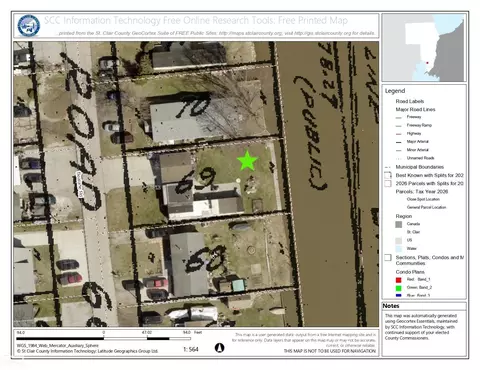The image size is (480, 370).
Task: Click the NOT TO BE USED FOR NAVIGATION warning
Action: pyautogui.click(x=330, y=351)
